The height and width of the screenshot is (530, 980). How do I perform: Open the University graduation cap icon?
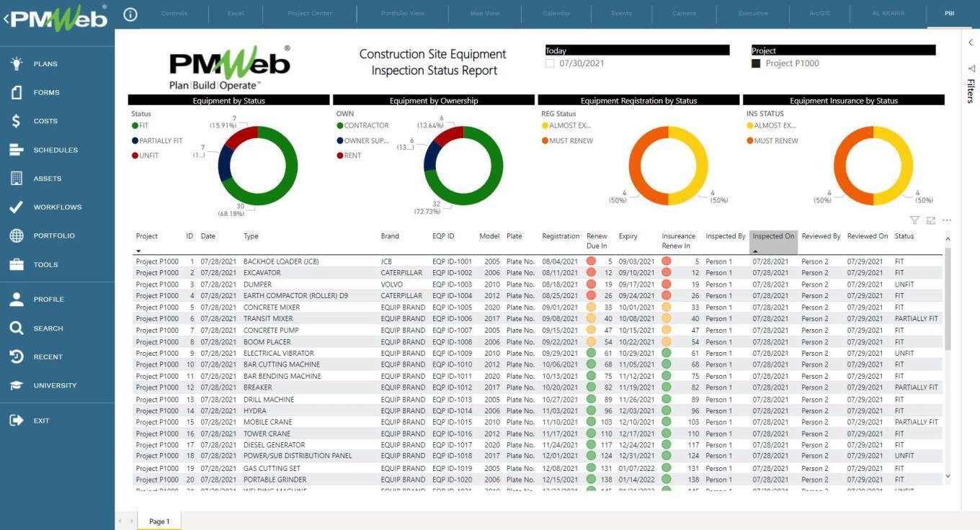pyautogui.click(x=17, y=385)
